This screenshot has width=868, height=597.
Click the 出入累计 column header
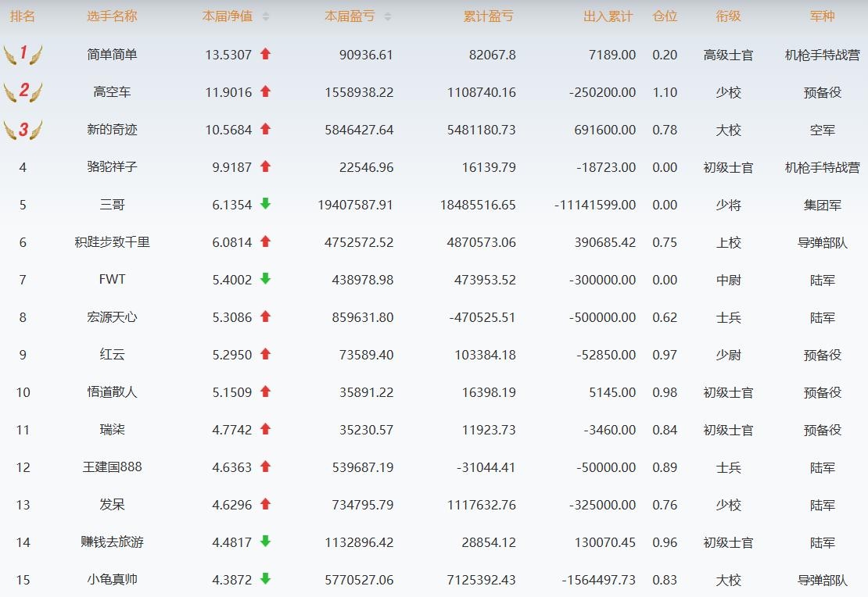(608, 16)
